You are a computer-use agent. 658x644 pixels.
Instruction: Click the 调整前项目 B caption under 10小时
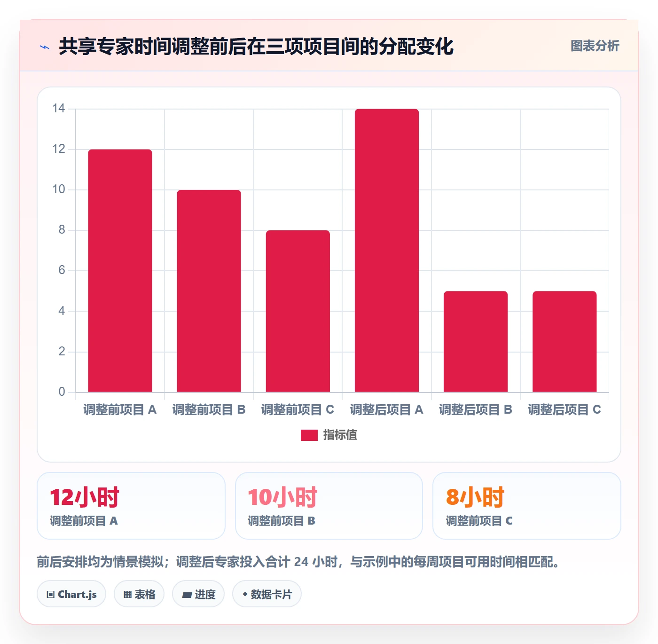pyautogui.click(x=282, y=521)
